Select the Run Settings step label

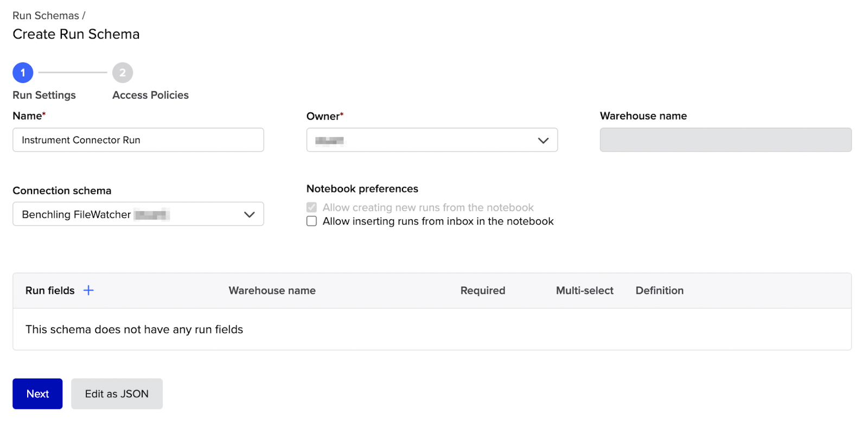click(44, 95)
